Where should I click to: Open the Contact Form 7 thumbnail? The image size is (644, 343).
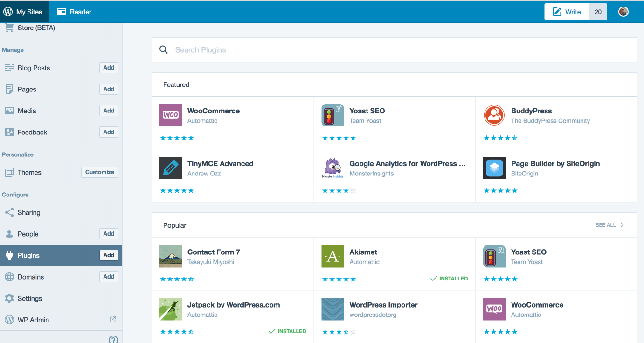point(170,256)
